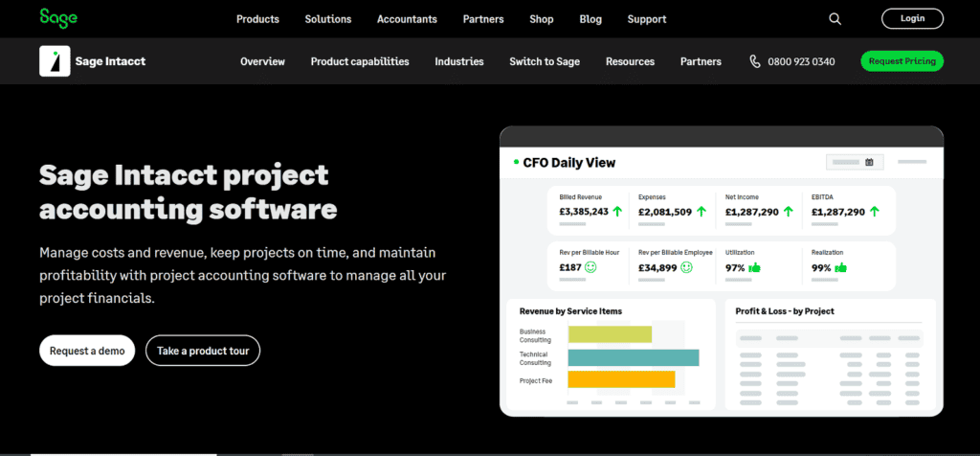Click the date field in CFO Daily View

click(855, 162)
